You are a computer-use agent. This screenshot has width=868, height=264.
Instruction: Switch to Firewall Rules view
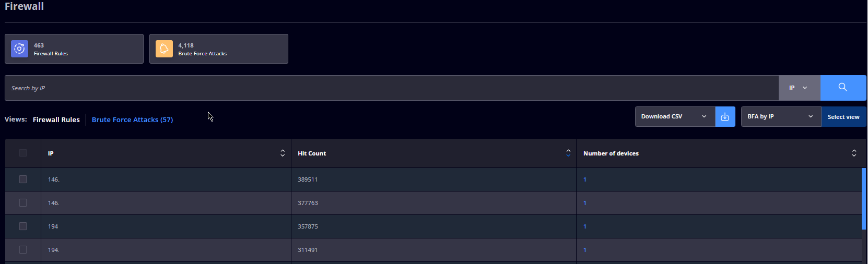[56, 119]
